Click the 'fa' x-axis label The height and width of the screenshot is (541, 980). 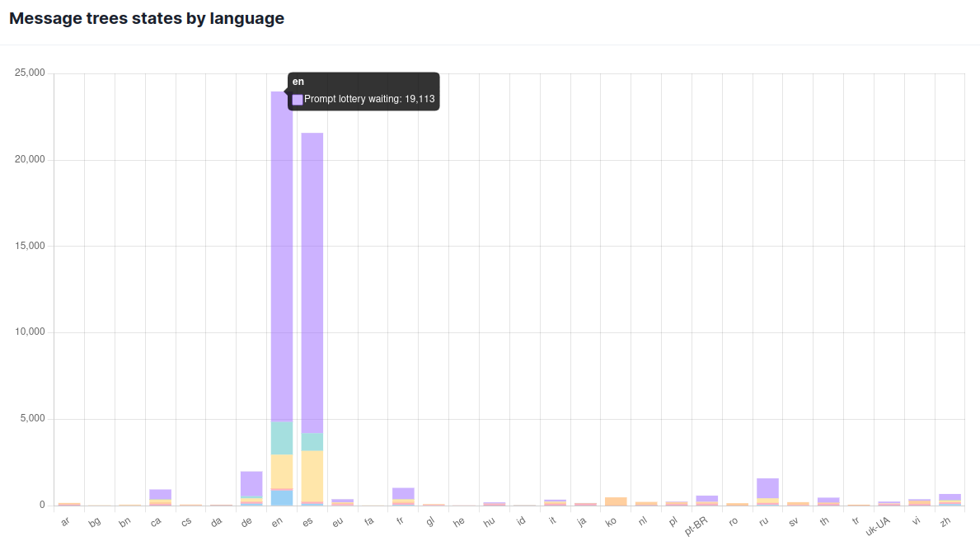click(369, 521)
